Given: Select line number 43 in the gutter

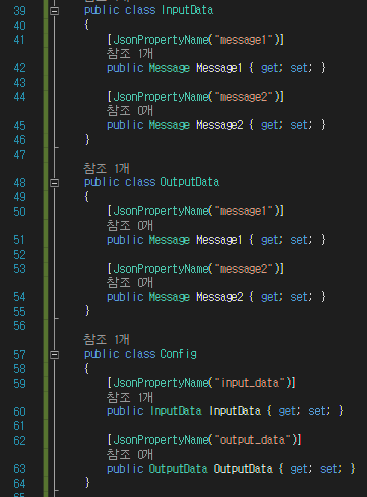Looking at the screenshot, I should pyautogui.click(x=19, y=82).
